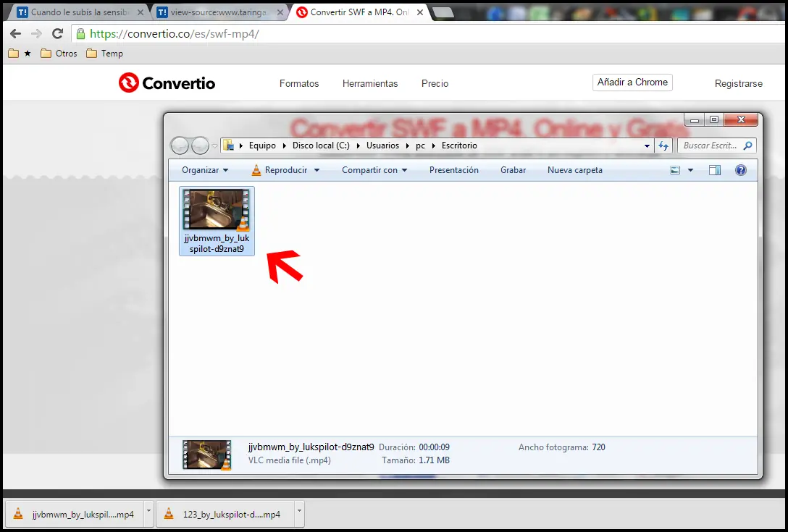
Task: Click the Escritorio breadcrumb
Action: click(459, 145)
